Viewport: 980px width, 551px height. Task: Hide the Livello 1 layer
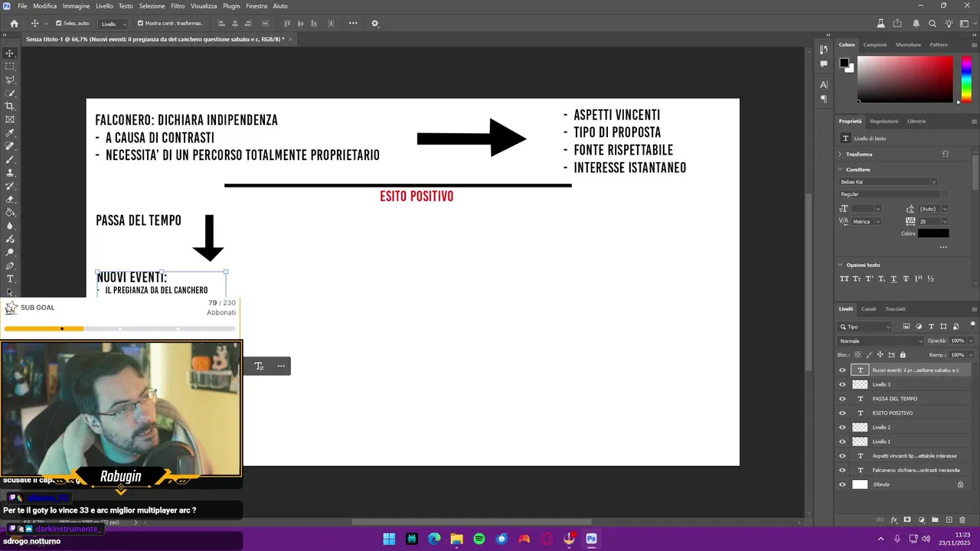point(842,442)
